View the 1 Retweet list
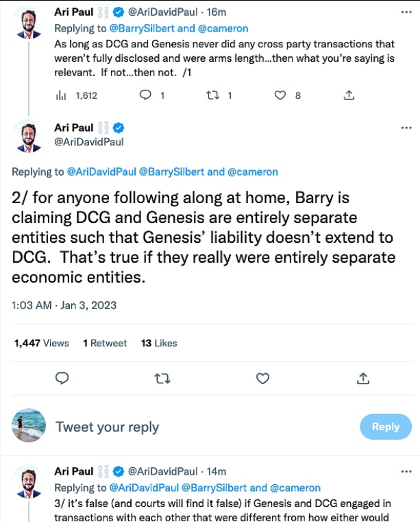Viewport: 420px width, 522px height. (105, 343)
